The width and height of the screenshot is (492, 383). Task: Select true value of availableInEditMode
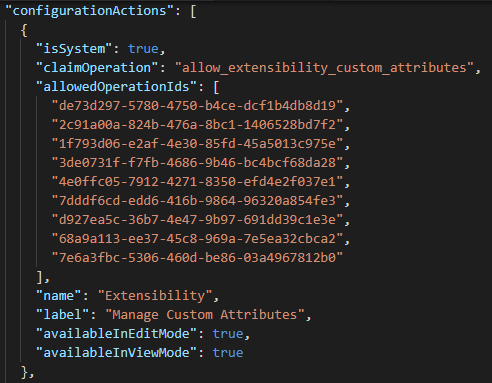[x=228, y=334]
